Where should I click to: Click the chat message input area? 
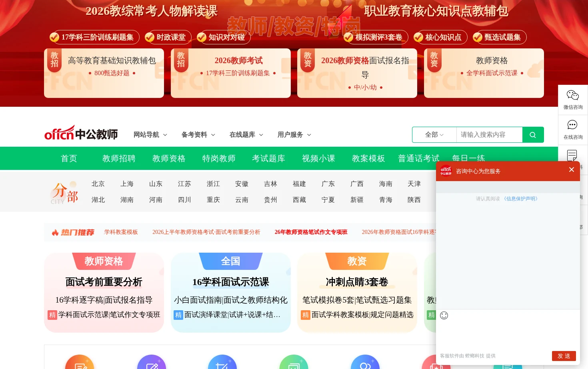coord(508,335)
